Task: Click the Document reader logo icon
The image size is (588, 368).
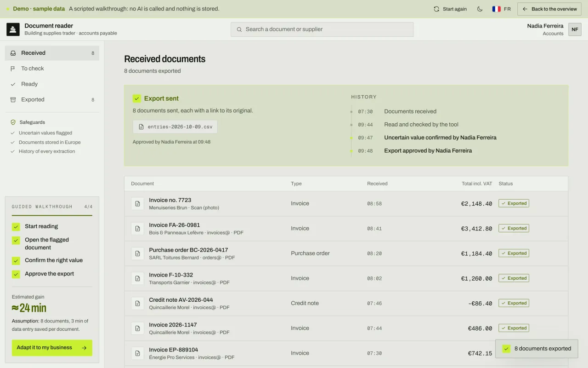Action: click(x=13, y=29)
